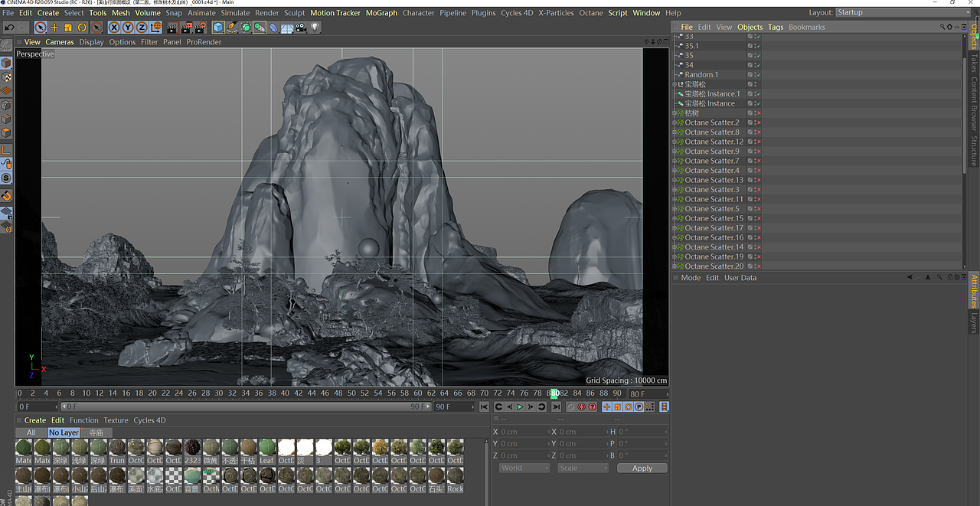The width and height of the screenshot is (980, 506).
Task: Open the Edit Render Settings icon
Action: [x=201, y=28]
